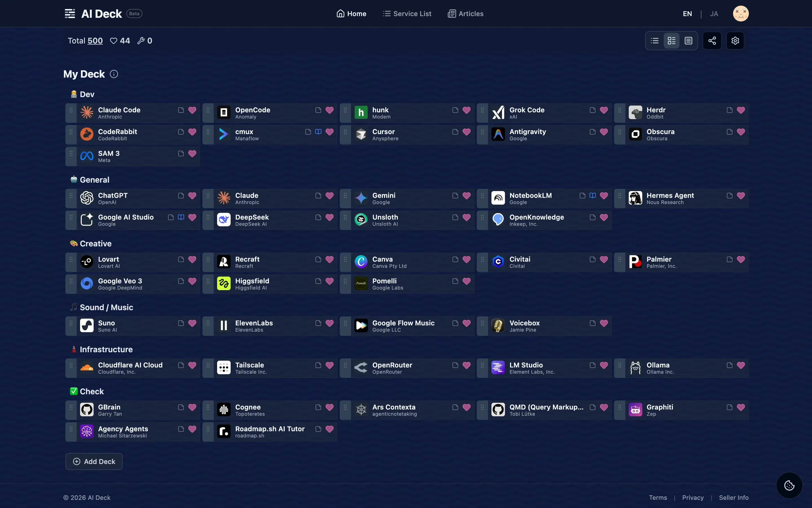Toggle the Suno favorite heart
Viewport: 812px width, 508px height.
tap(192, 323)
